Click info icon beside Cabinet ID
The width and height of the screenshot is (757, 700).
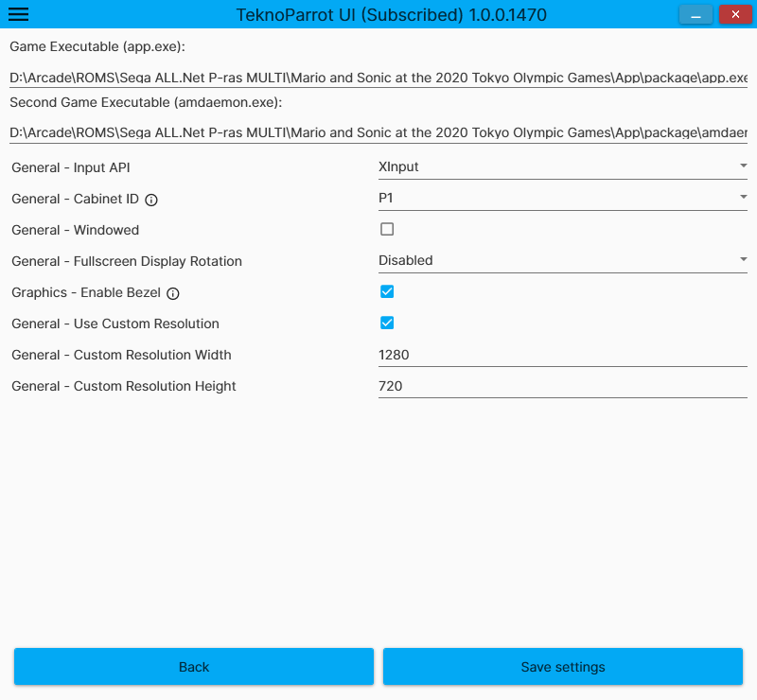(151, 200)
